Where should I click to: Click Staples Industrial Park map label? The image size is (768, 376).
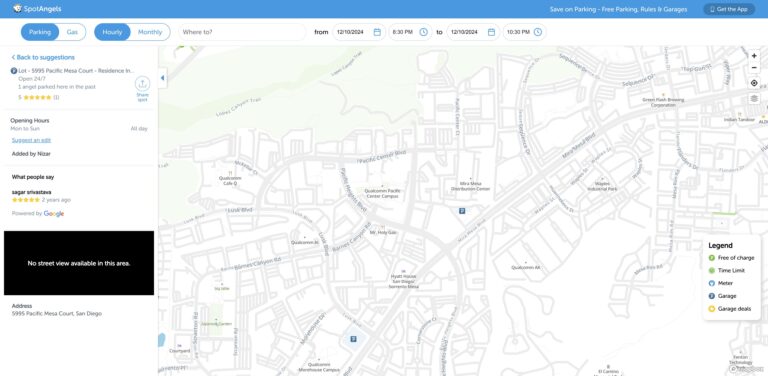click(x=602, y=187)
